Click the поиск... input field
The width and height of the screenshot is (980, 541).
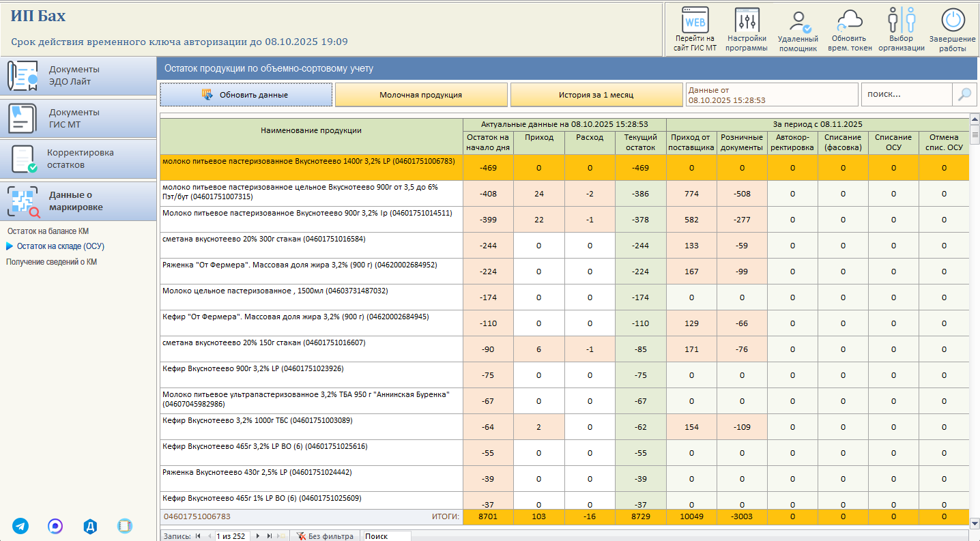(906, 94)
